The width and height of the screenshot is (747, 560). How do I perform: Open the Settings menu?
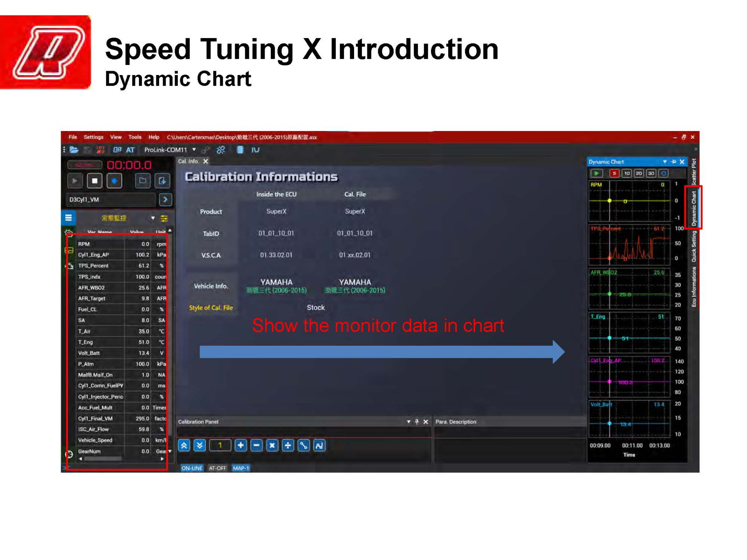coord(93,137)
